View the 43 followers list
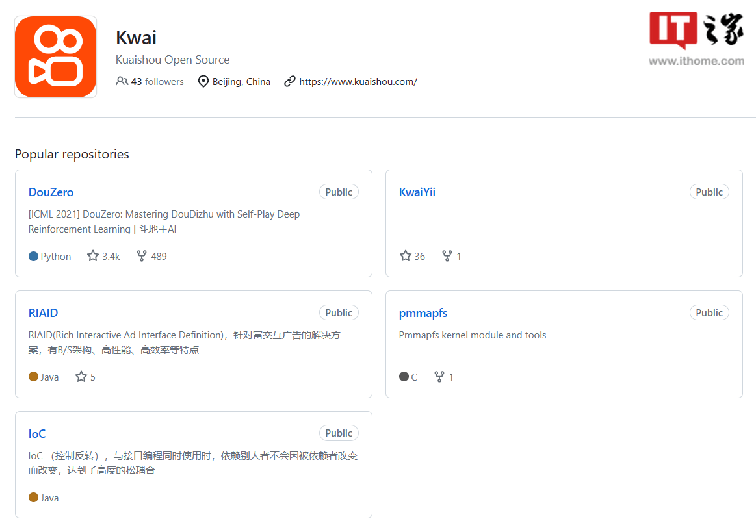Image resolution: width=756 pixels, height=532 pixels. click(x=157, y=82)
